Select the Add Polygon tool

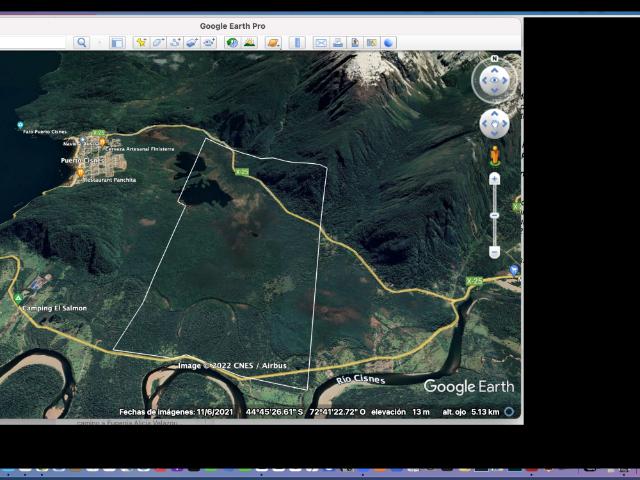coord(158,42)
